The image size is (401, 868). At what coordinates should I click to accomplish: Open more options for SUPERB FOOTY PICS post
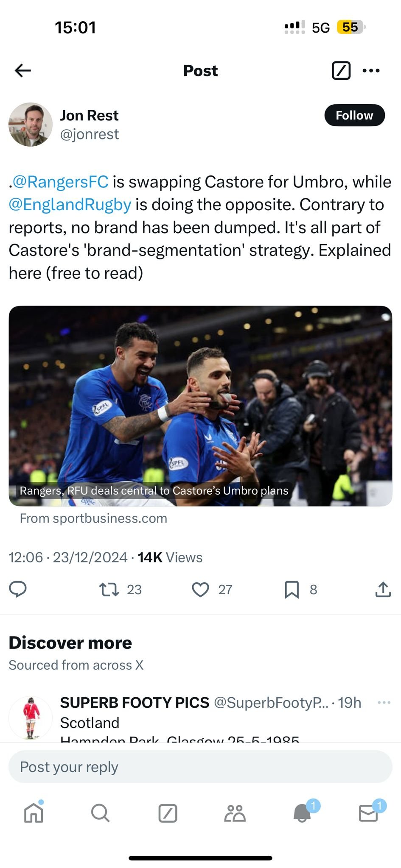click(384, 702)
